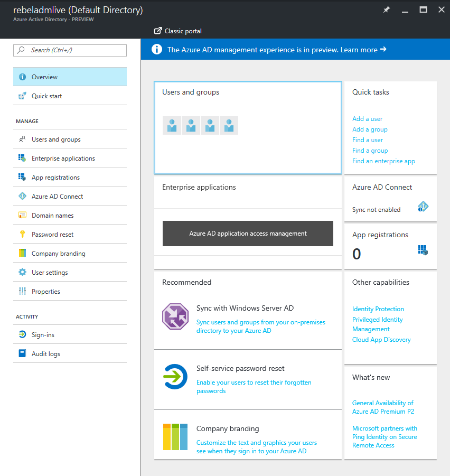Click the Self-service password reset arrow icon

[x=175, y=377]
